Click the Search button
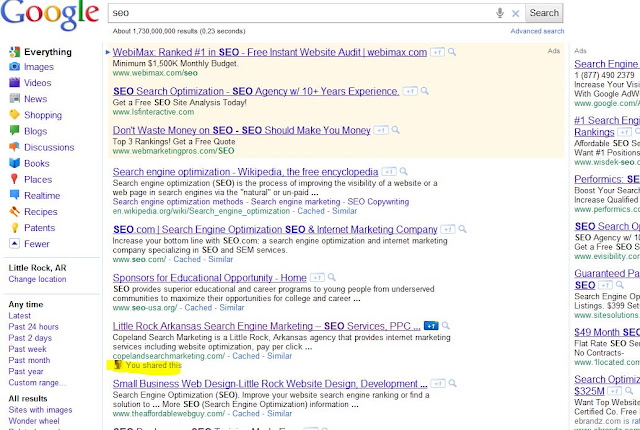Viewport: 640px width, 430px height. coord(544,13)
